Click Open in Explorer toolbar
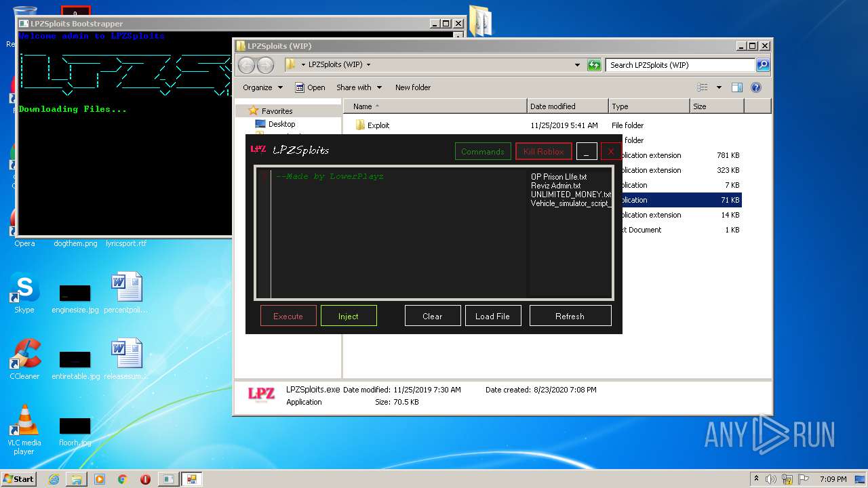This screenshot has width=868, height=488. pyautogui.click(x=311, y=87)
